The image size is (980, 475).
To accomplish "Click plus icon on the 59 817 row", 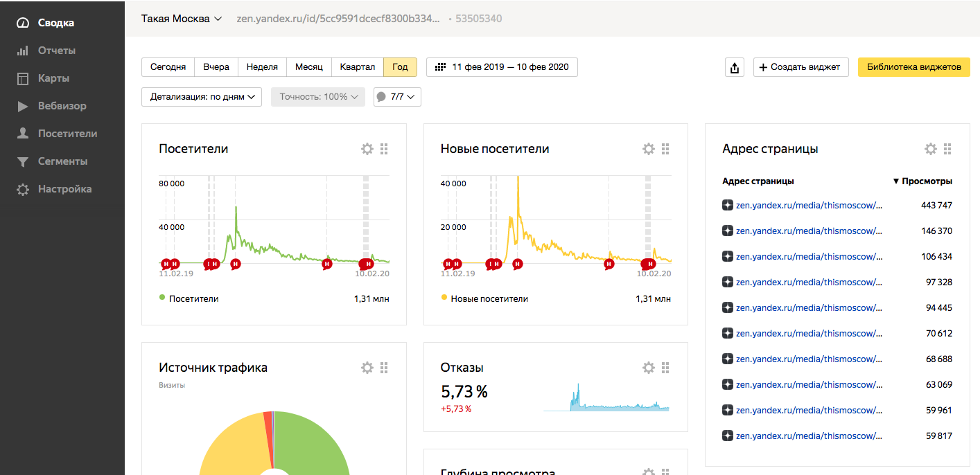I will [x=728, y=436].
